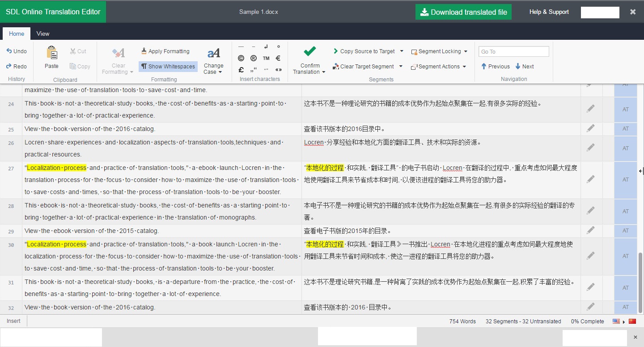This screenshot has width=644, height=347.
Task: Click the edit pencil icon on segment 27
Action: pyautogui.click(x=591, y=179)
